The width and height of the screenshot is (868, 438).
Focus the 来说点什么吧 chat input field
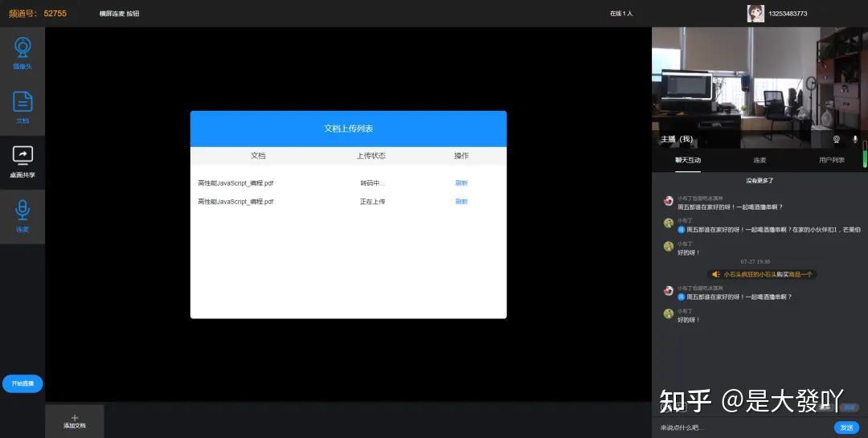pos(743,428)
